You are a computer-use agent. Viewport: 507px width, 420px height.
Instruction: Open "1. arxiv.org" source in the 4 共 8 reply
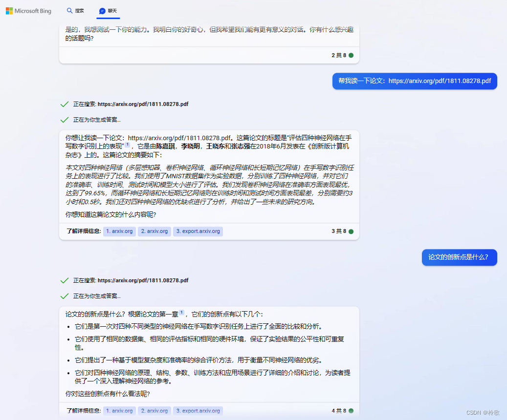tap(119, 411)
